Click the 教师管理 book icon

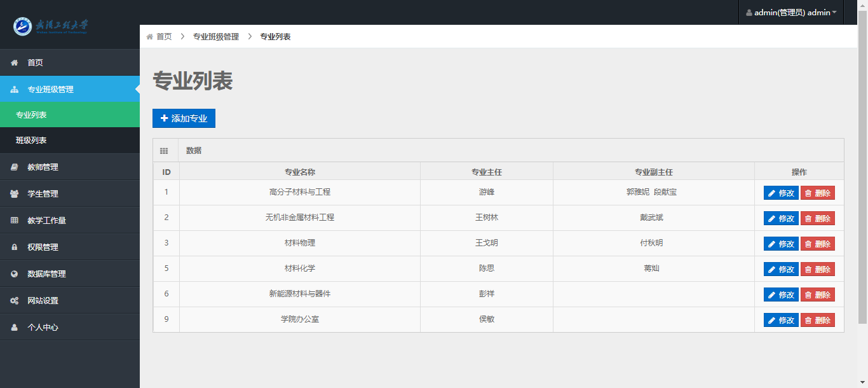coord(15,167)
